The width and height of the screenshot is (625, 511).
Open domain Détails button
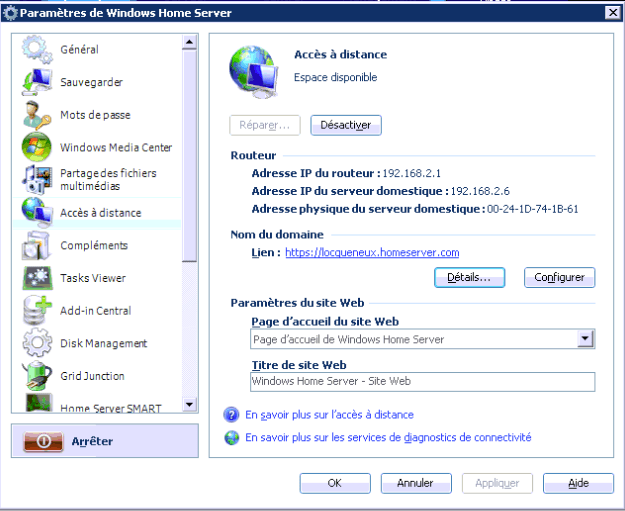[x=470, y=277]
